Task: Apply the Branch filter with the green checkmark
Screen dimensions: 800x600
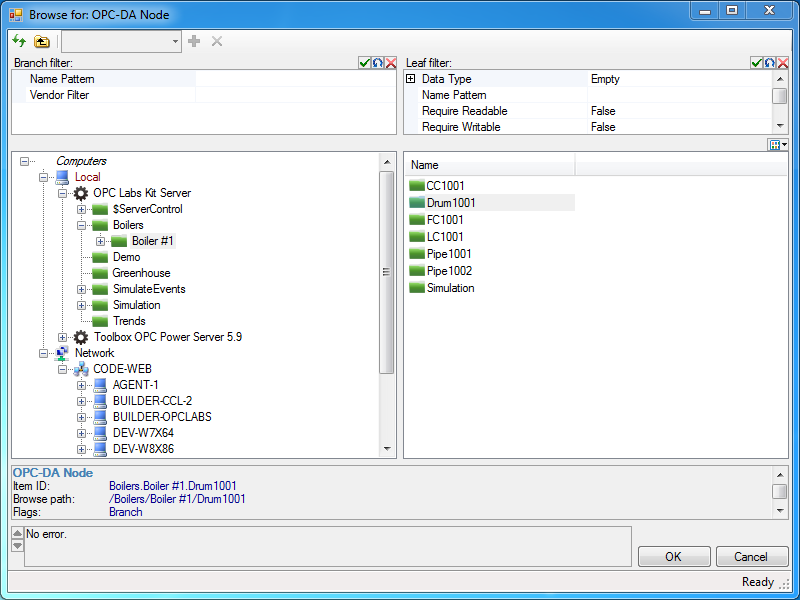Action: point(364,62)
